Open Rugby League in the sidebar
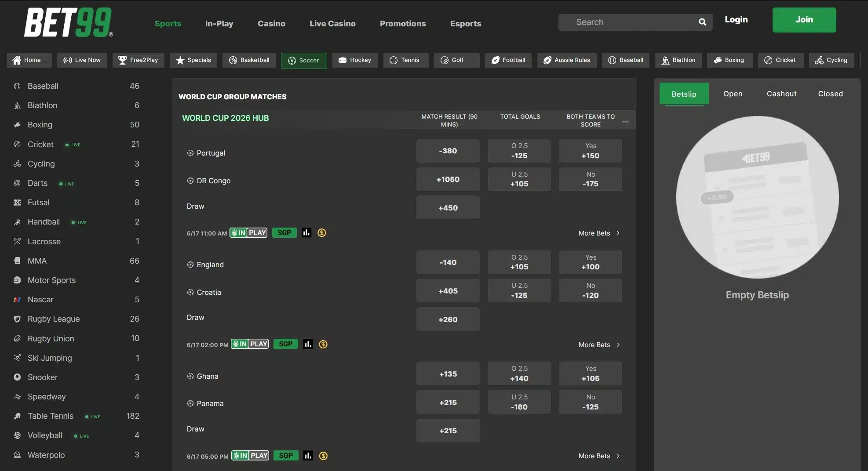The width and height of the screenshot is (868, 471). click(77, 319)
